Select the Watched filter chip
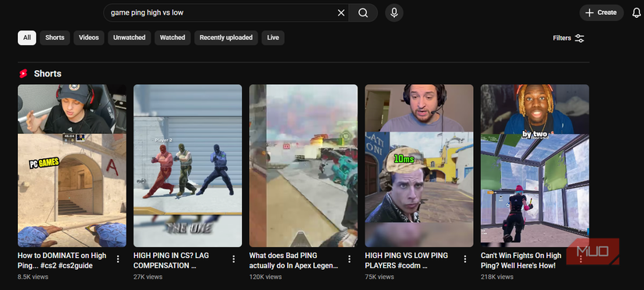 [173, 37]
